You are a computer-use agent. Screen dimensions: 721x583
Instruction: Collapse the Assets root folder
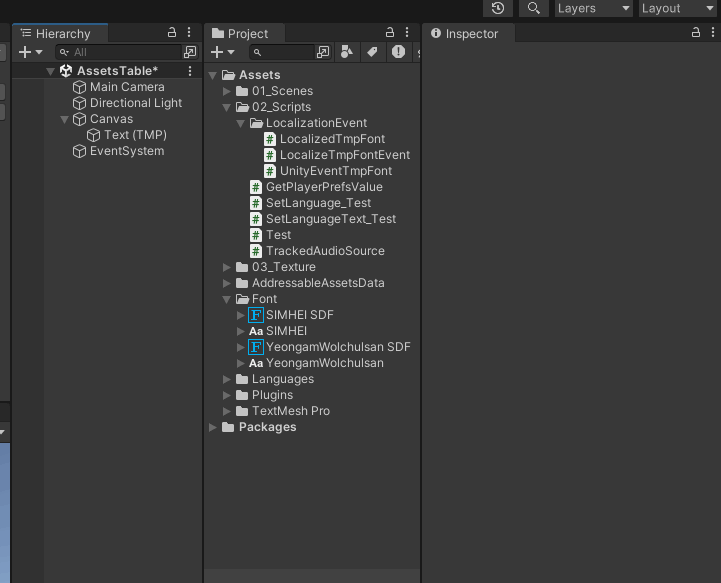coord(212,75)
